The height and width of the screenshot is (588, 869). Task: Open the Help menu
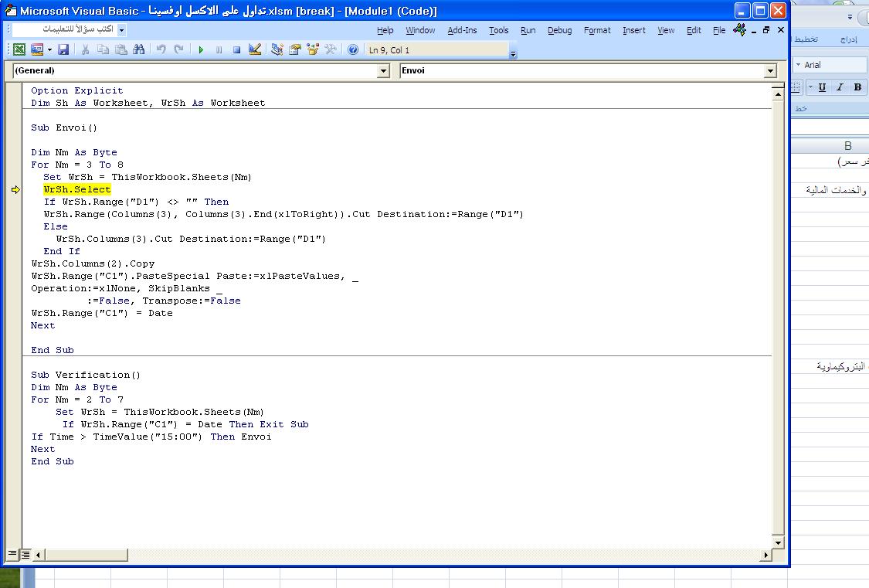(385, 30)
